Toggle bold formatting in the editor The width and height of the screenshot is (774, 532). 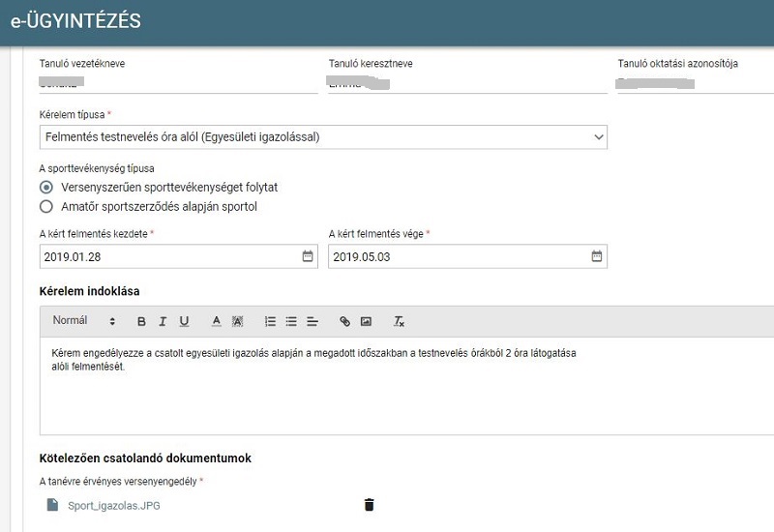pos(141,321)
